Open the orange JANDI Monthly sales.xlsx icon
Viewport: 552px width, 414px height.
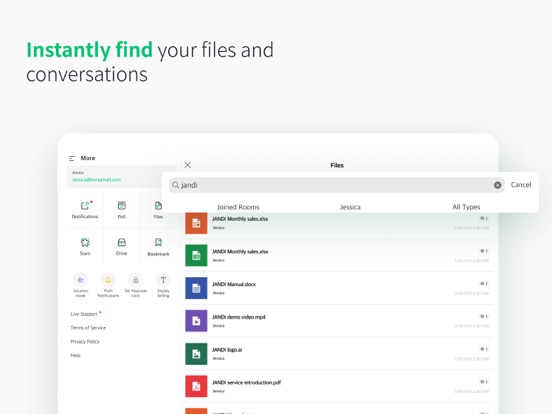coord(196,223)
